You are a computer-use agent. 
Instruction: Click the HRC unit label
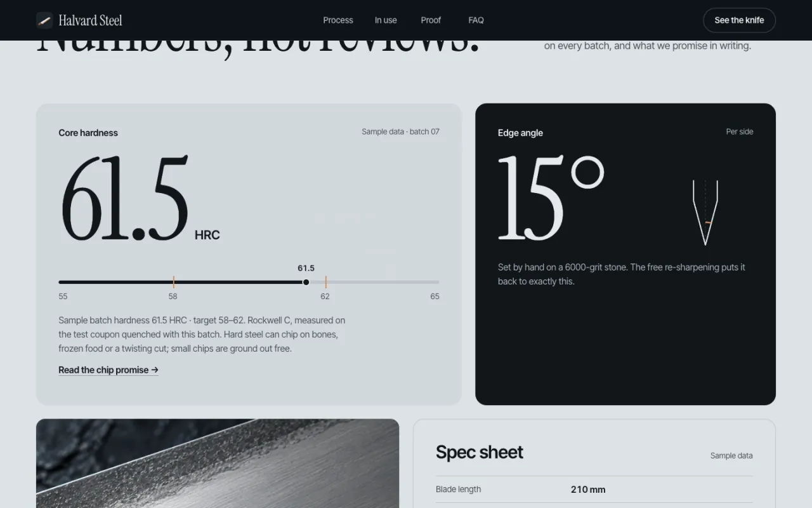click(207, 235)
